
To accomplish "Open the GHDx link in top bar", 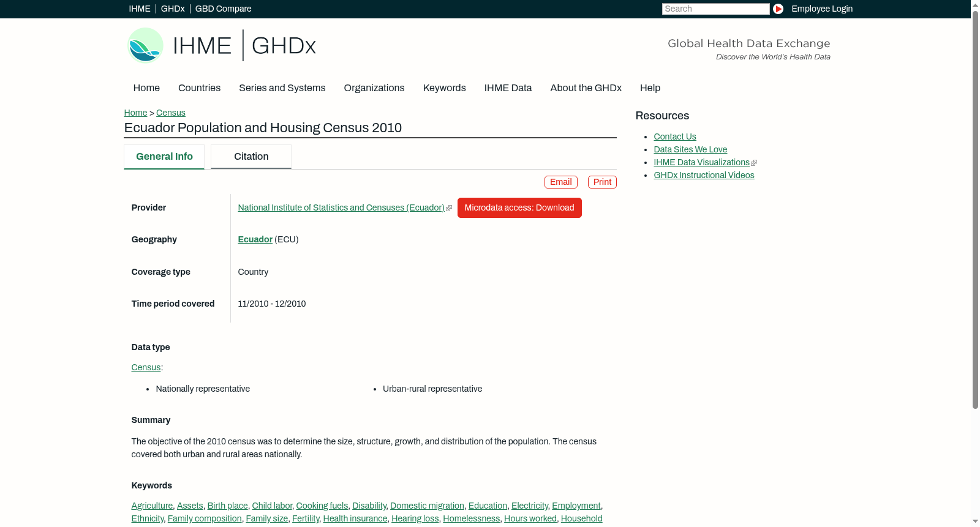I will coord(173,9).
